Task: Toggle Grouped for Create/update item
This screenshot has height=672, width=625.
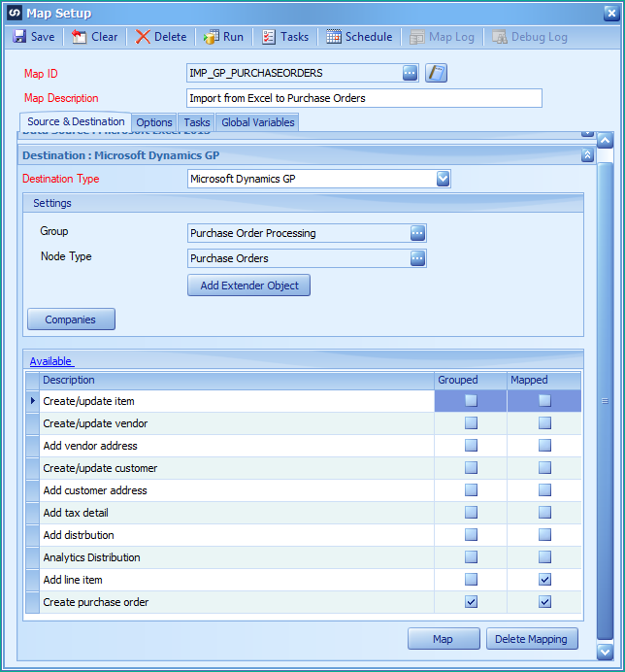Action: (472, 401)
